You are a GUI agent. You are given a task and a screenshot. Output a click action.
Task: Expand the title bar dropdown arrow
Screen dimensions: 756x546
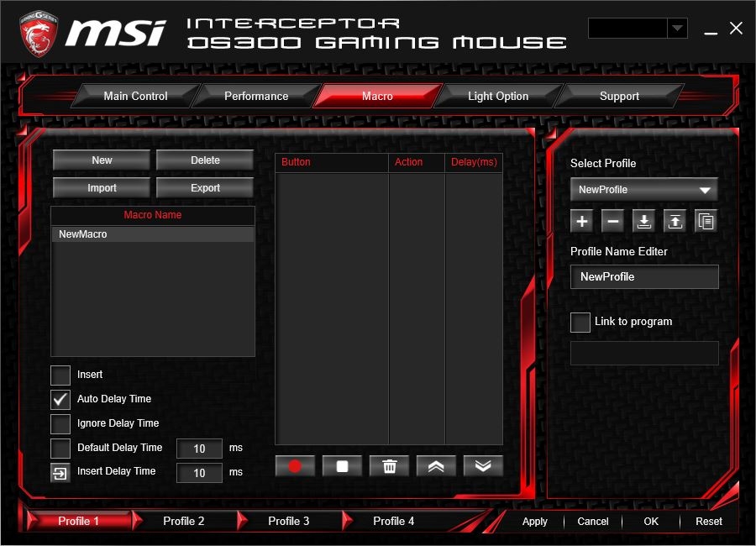[x=677, y=28]
